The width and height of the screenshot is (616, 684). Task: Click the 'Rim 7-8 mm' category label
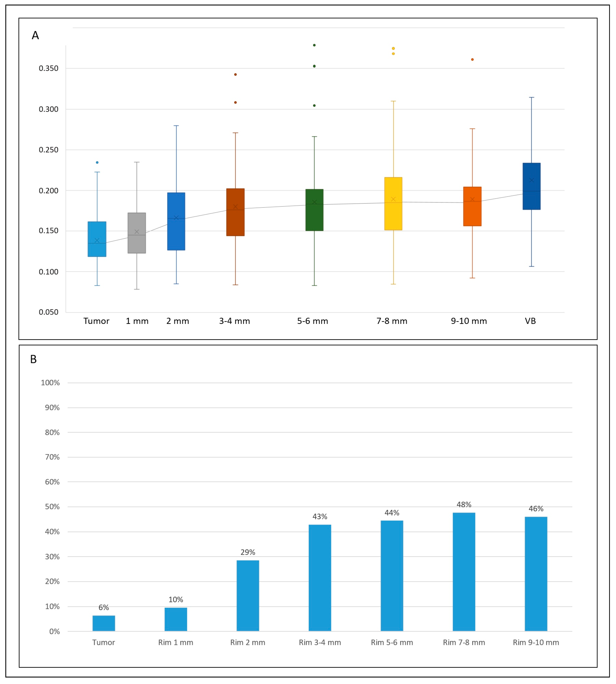(x=464, y=642)
